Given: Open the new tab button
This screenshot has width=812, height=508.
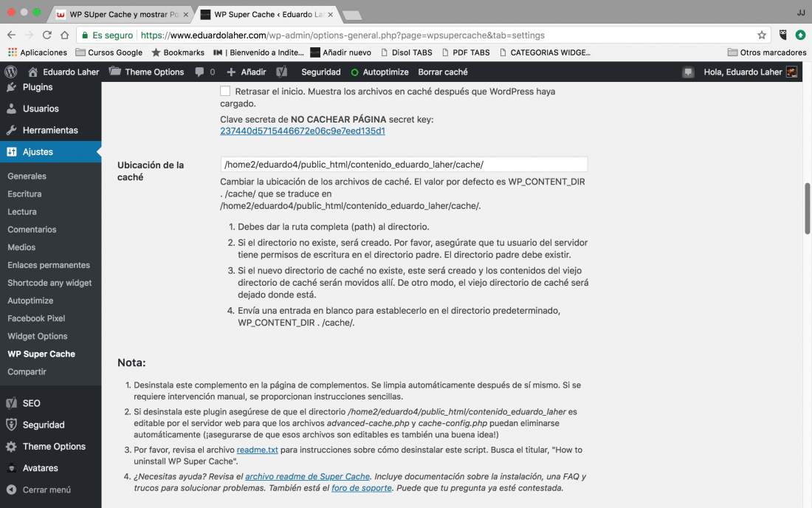Looking at the screenshot, I should point(352,16).
